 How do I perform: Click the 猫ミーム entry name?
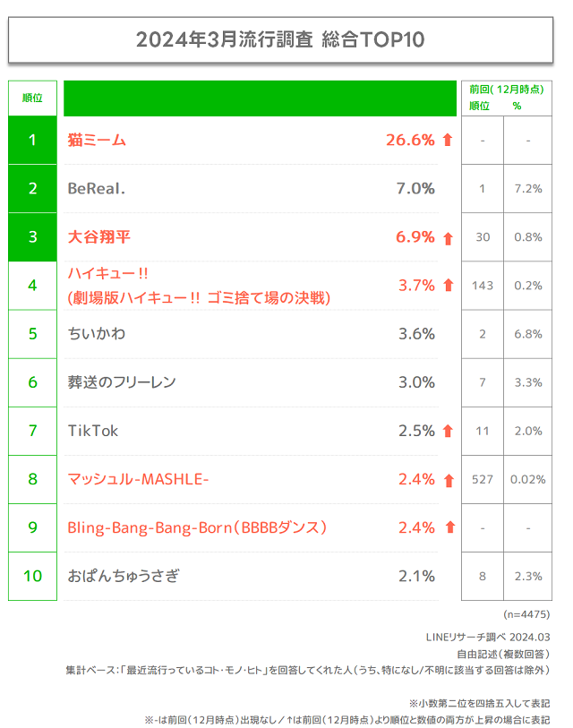click(x=97, y=140)
